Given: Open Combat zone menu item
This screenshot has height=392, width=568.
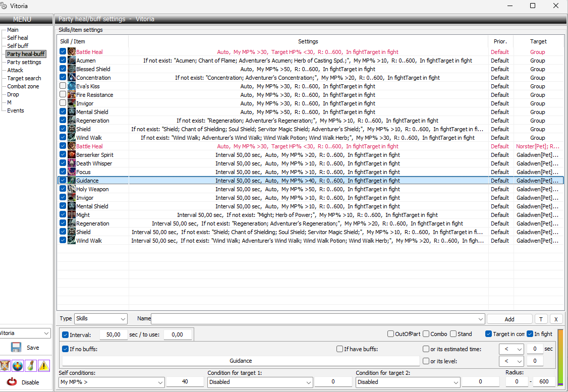Looking at the screenshot, I should pos(23,86).
